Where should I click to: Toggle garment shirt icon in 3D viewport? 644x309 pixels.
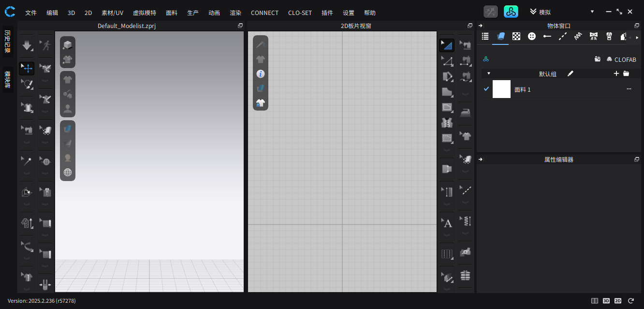[68, 80]
